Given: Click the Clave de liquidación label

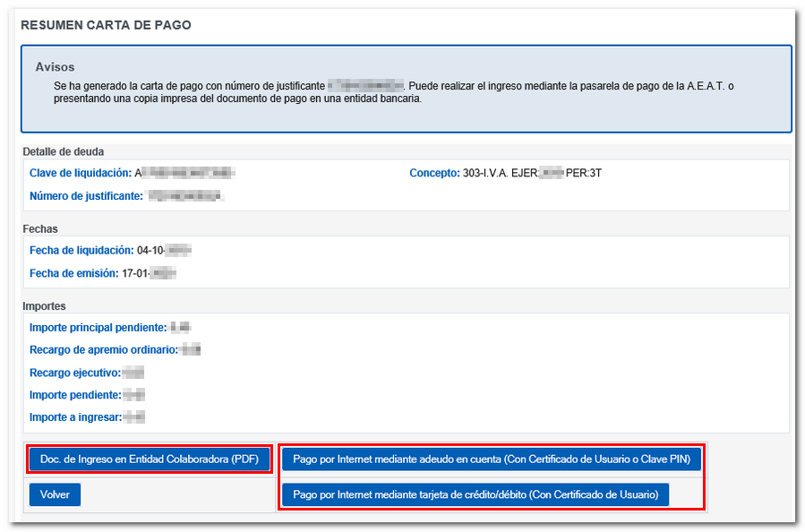Looking at the screenshot, I should tap(81, 172).
